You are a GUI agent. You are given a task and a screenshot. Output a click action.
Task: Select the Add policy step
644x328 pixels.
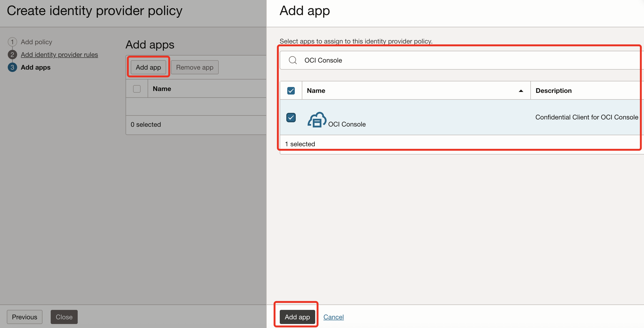click(37, 42)
